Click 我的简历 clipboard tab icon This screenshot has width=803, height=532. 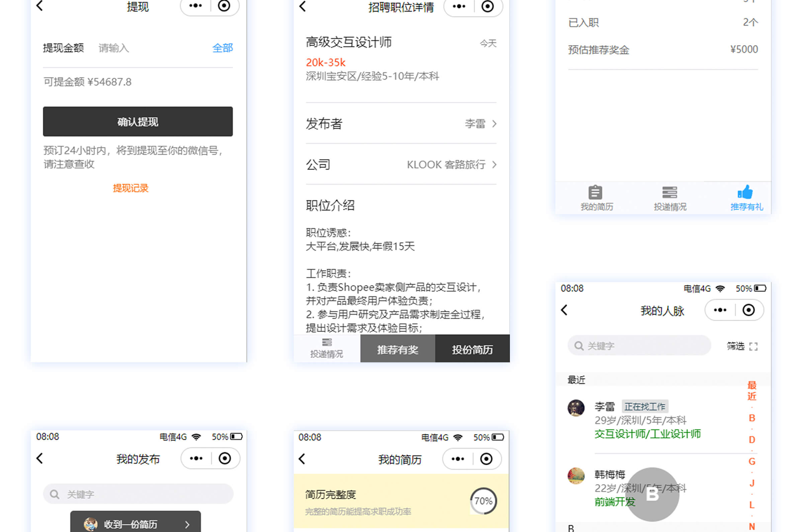coord(595,192)
